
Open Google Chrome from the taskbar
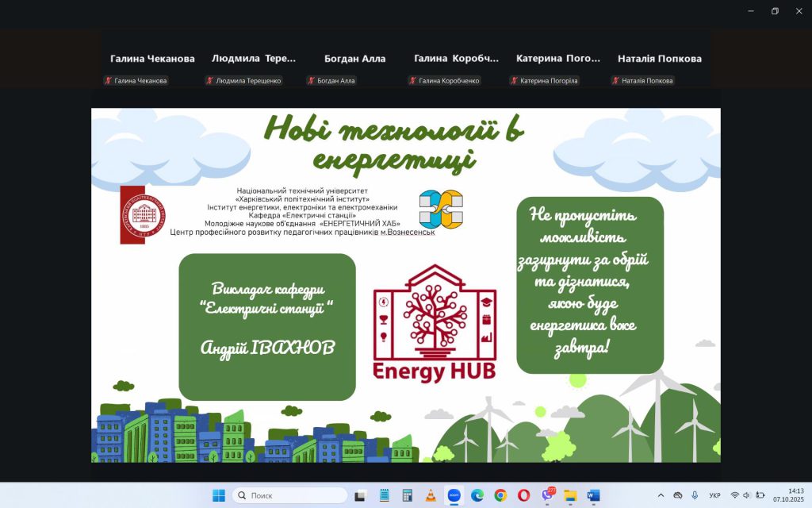[500, 495]
